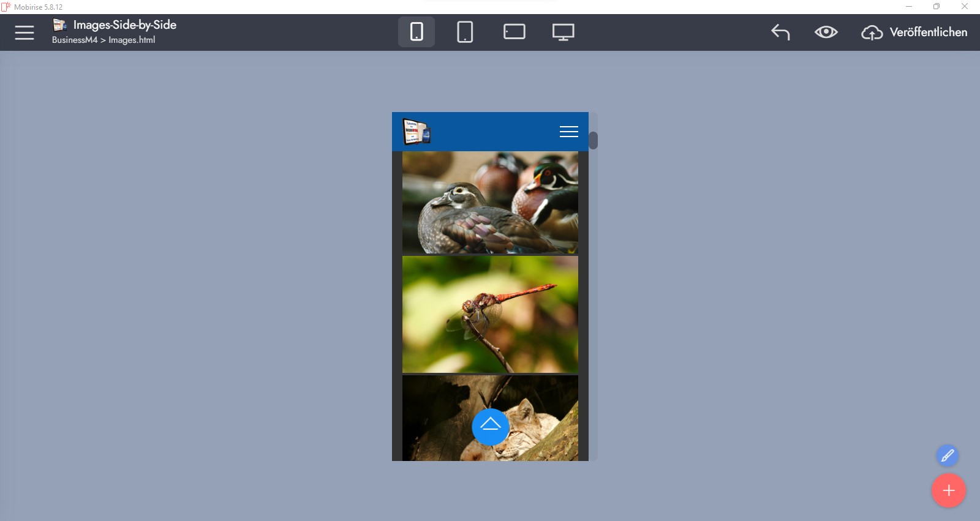Click the blue scroll-to-top arrow button

point(491,427)
